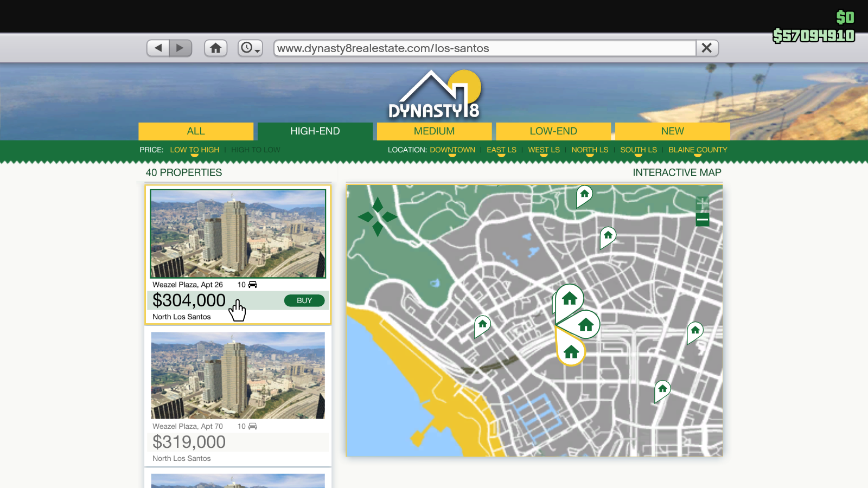868x488 pixels.
Task: Sort price LOW TO HIGH
Action: coord(195,150)
